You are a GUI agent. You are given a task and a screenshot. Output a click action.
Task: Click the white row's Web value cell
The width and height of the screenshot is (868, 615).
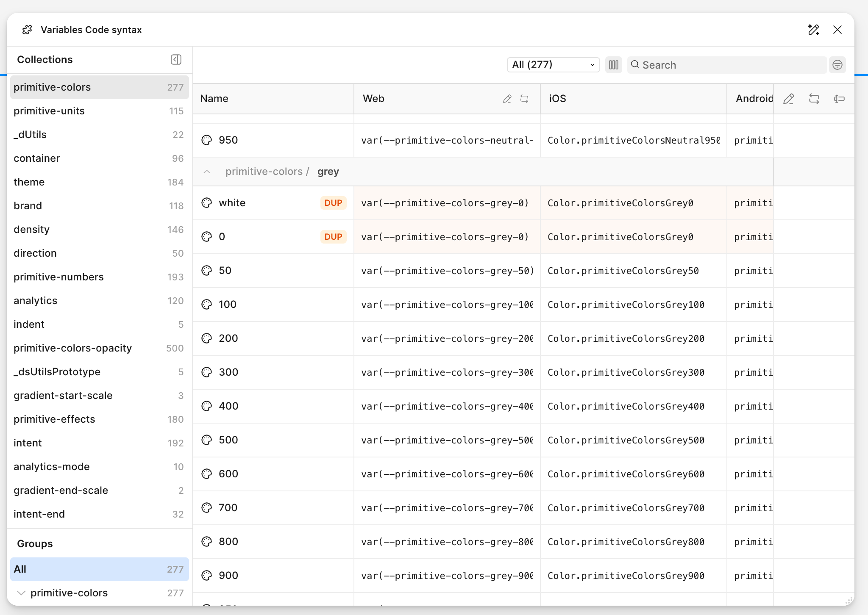click(x=447, y=203)
